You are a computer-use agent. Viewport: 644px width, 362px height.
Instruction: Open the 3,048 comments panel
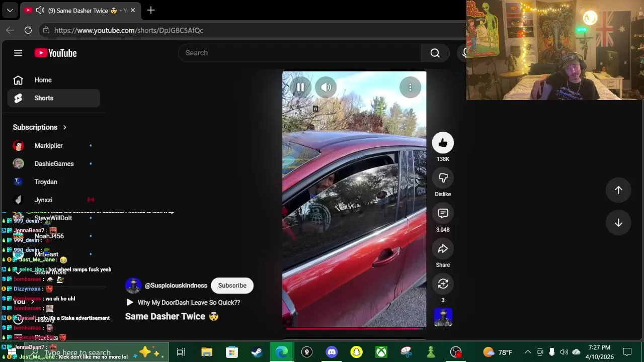click(443, 214)
